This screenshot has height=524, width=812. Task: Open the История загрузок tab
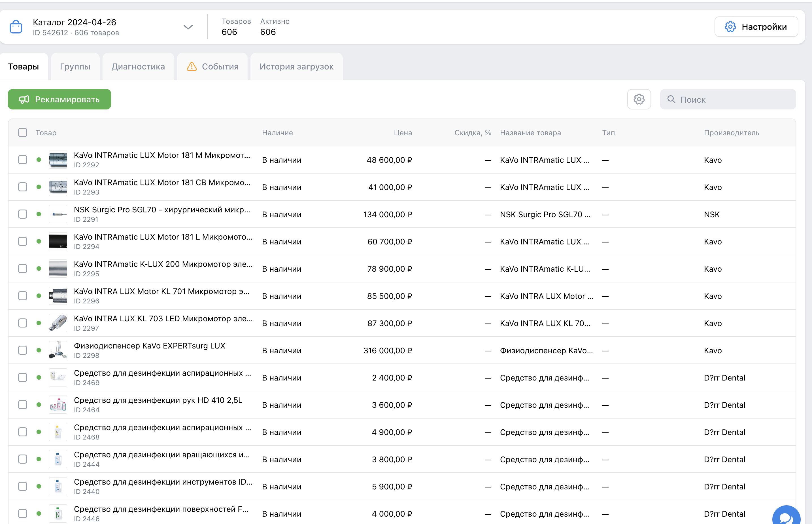point(296,66)
